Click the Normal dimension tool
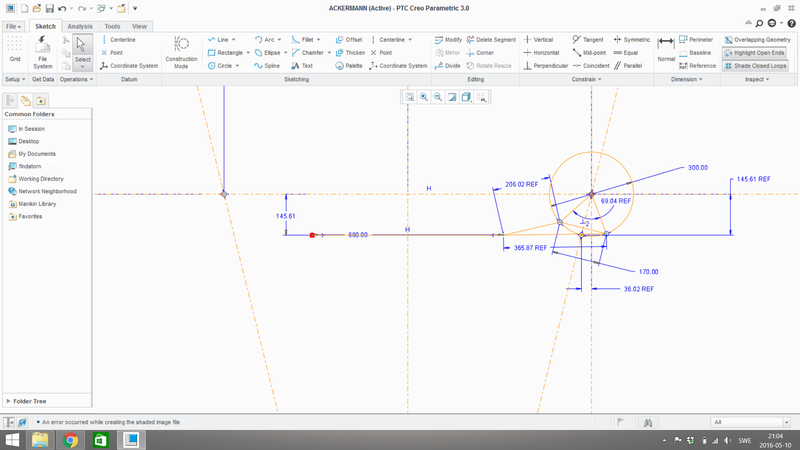Image resolution: width=800 pixels, height=450 pixels. click(x=666, y=49)
